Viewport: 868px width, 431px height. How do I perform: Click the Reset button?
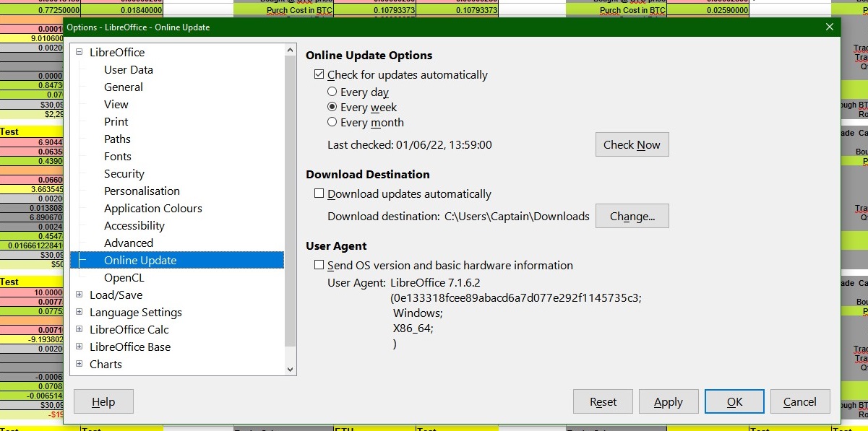coord(603,402)
